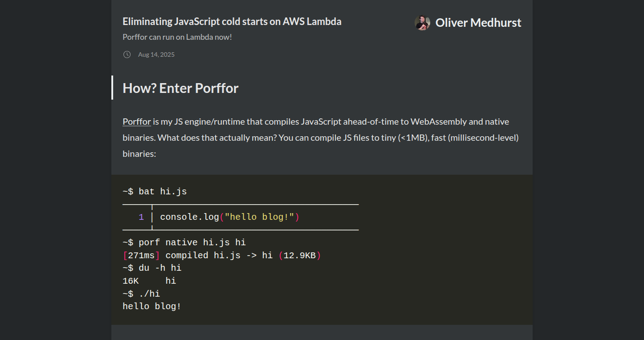This screenshot has height=340, width=644.
Task: Click the '~$ porf native hi.js hi' command
Action: (184, 243)
